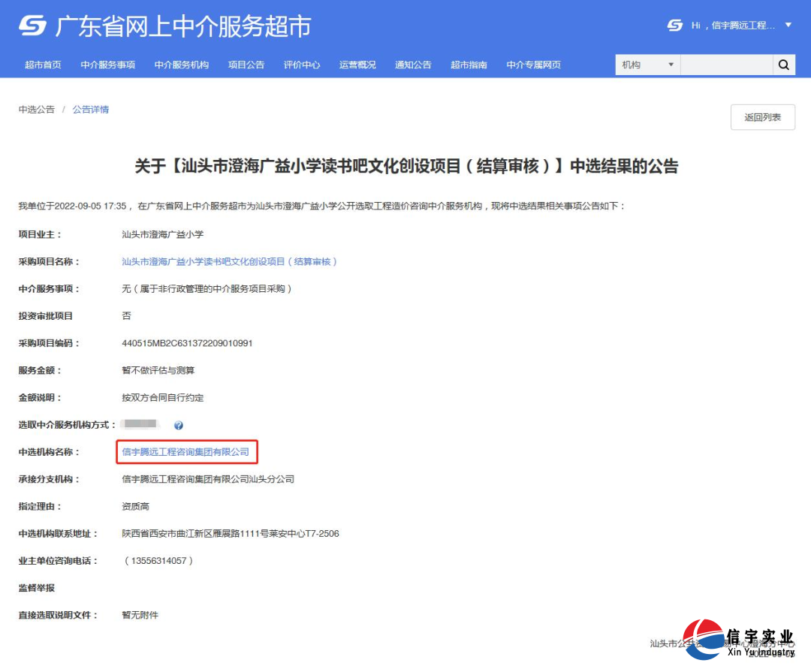811x672 pixels.
Task: Click the 中选公告 breadcrumb link
Action: tap(36, 109)
